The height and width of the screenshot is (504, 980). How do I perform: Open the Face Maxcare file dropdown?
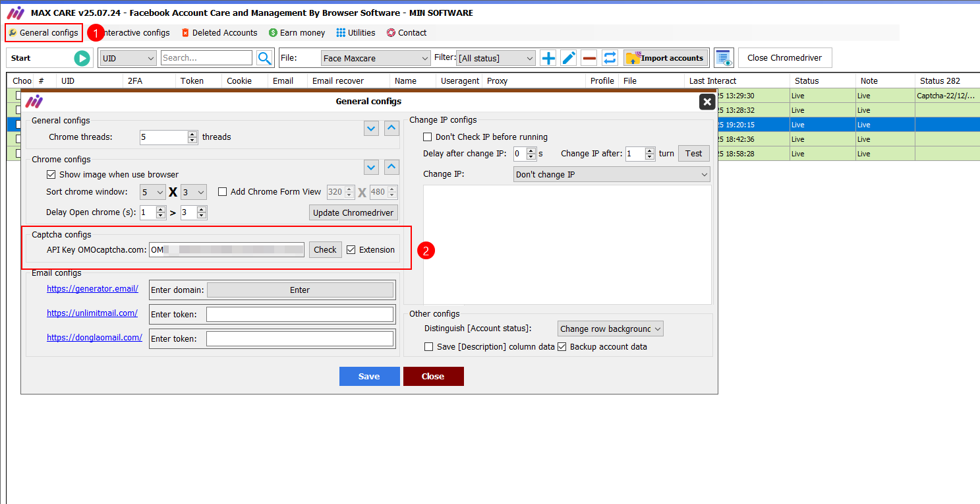pyautogui.click(x=376, y=58)
